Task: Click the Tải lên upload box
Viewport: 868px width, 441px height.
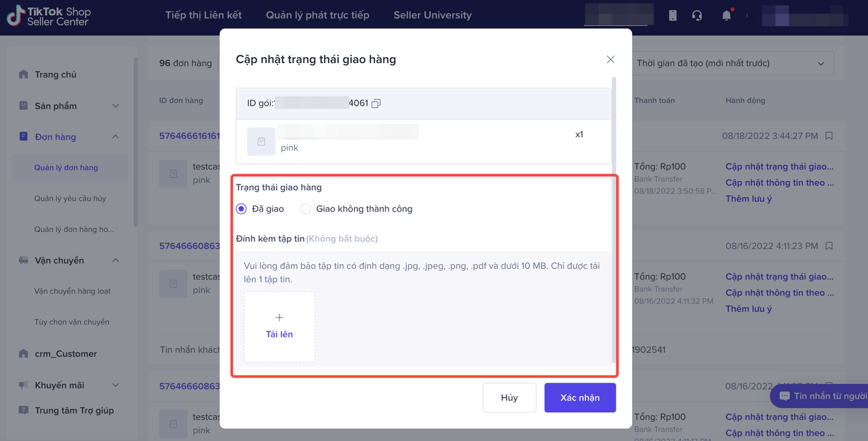Action: tap(279, 327)
